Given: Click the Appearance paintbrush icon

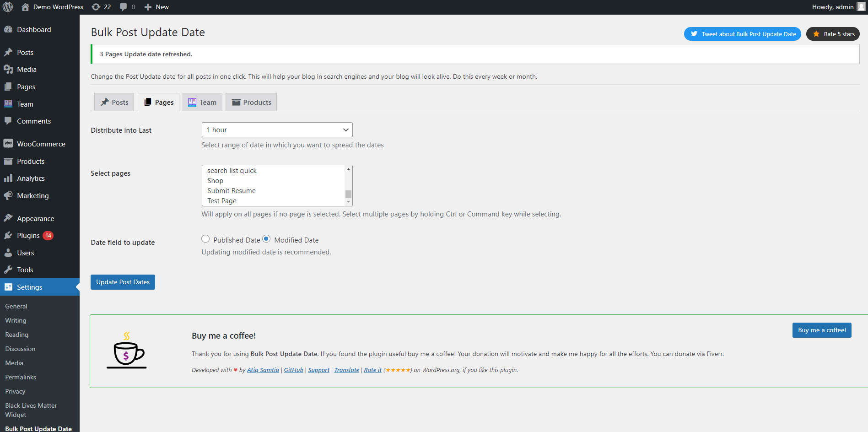Looking at the screenshot, I should pos(8,218).
